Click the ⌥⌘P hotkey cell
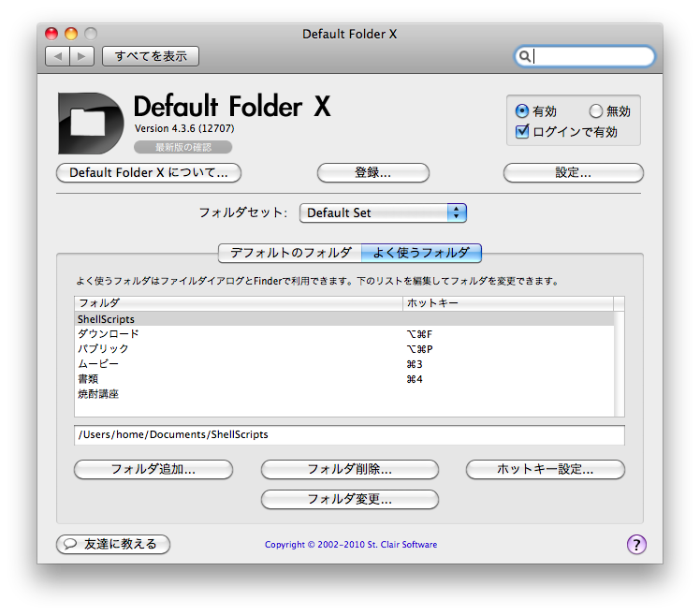The width and height of the screenshot is (700, 615). point(419,349)
